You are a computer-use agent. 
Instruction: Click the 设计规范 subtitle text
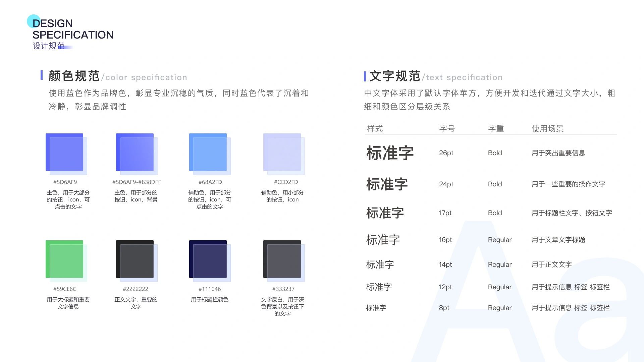(x=49, y=46)
